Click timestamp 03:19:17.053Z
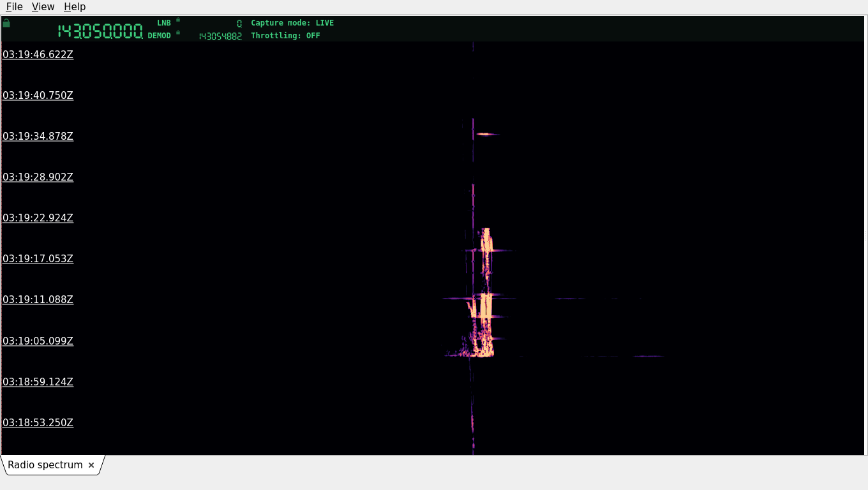 (x=38, y=259)
